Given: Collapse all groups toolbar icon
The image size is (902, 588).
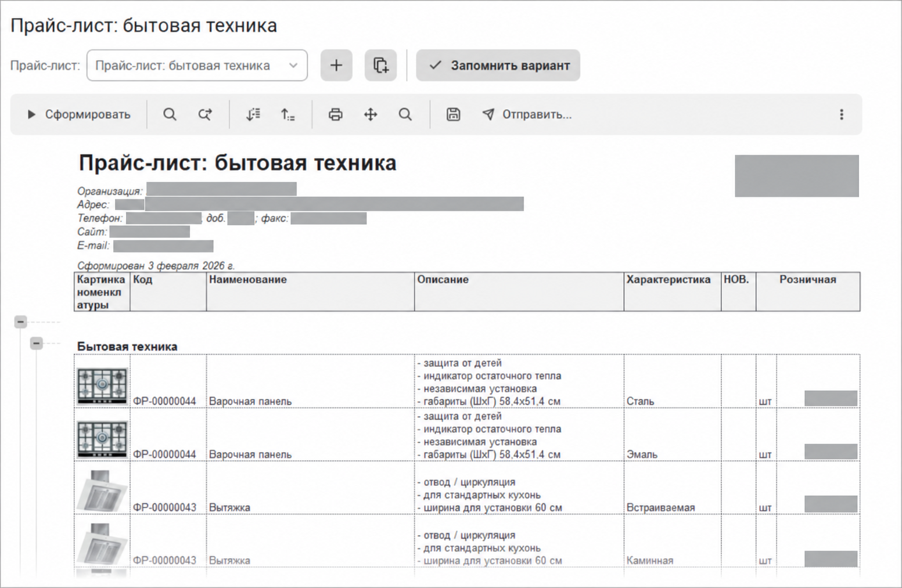Looking at the screenshot, I should point(288,114).
